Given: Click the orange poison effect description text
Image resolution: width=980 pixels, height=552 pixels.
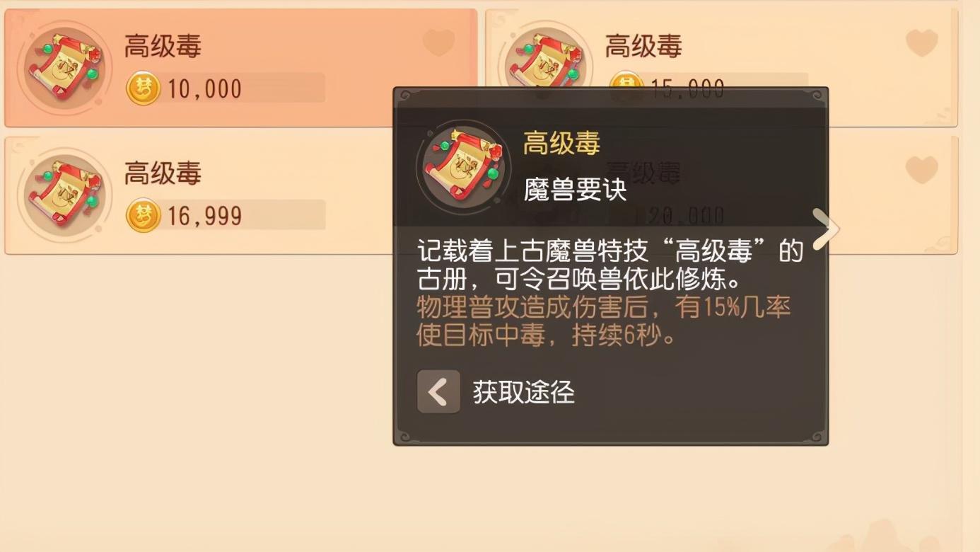Looking at the screenshot, I should (603, 321).
